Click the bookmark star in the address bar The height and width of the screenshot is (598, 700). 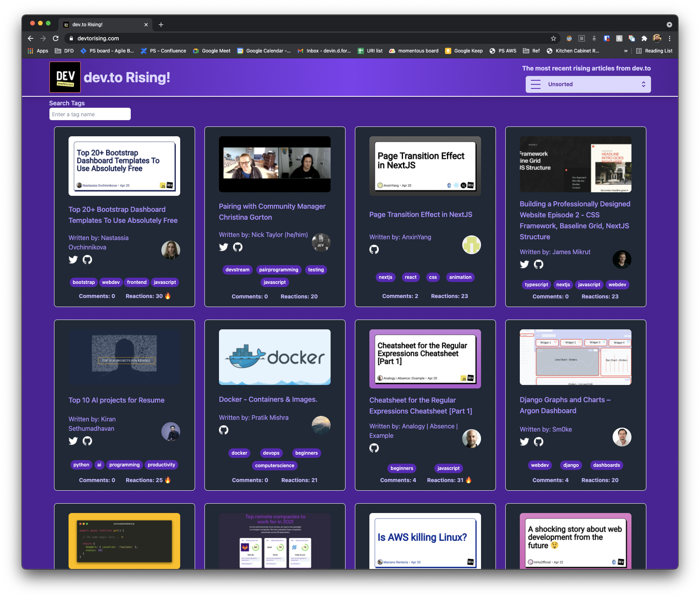(x=553, y=38)
